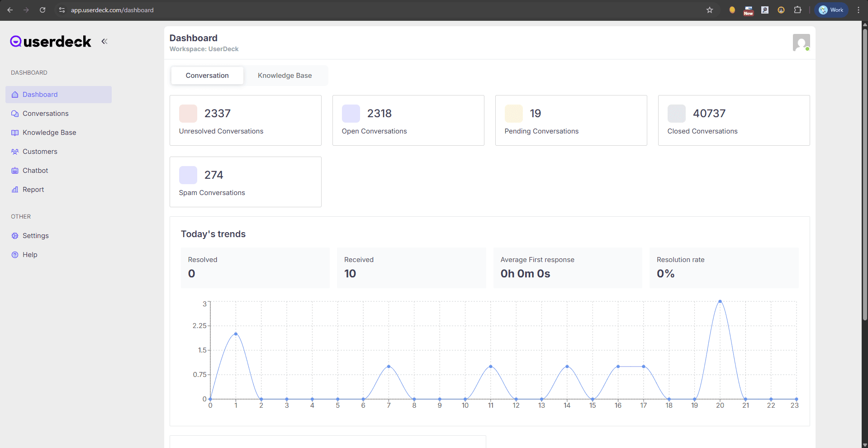The height and width of the screenshot is (448, 868).
Task: Open Conversations via its chat bubble icon
Action: 15,114
